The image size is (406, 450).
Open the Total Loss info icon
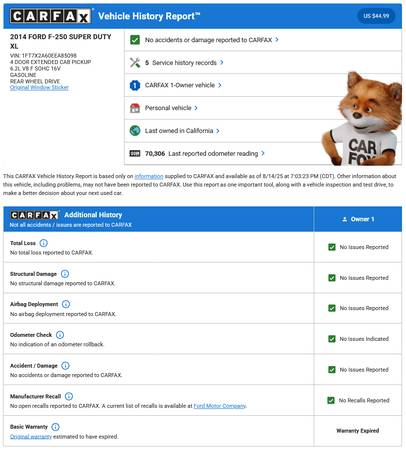44,243
